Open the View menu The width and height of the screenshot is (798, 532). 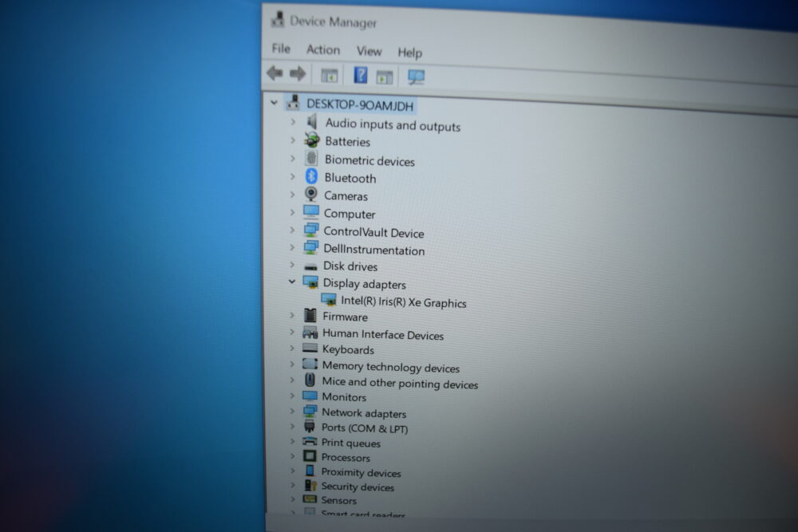369,51
